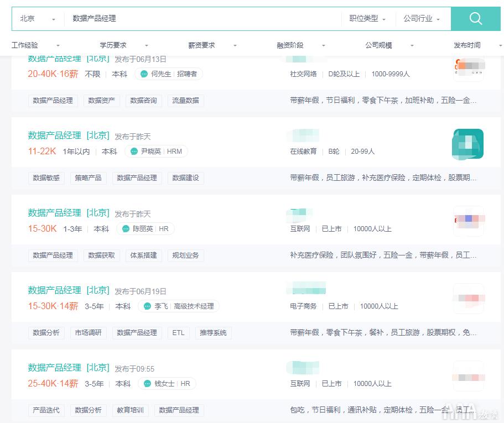Viewport: 504px width, 423px height.
Task: Click the teal search magnifier icon
Action: tap(475, 18)
